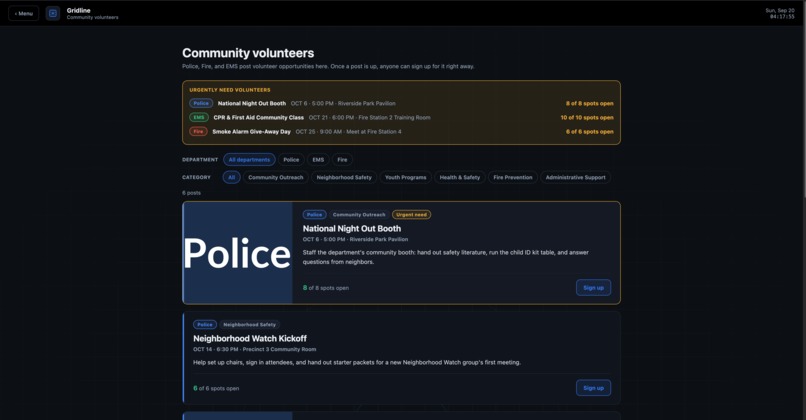
Task: Filter by Neighborhood Safety category
Action: coord(344,177)
